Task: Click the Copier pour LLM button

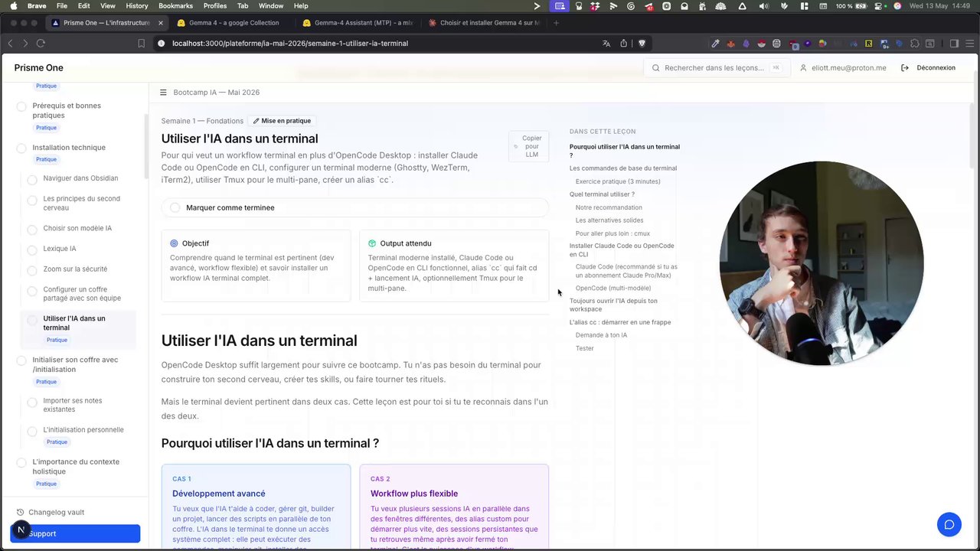Action: pyautogui.click(x=528, y=146)
